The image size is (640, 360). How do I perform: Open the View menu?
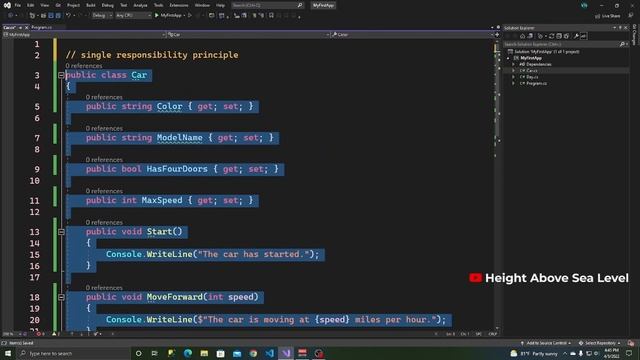(44, 5)
